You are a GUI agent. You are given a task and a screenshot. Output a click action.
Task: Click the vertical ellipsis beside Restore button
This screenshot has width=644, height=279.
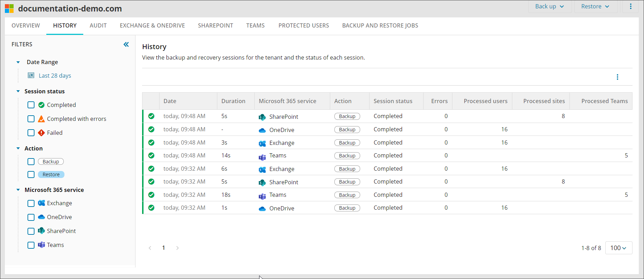click(x=630, y=7)
